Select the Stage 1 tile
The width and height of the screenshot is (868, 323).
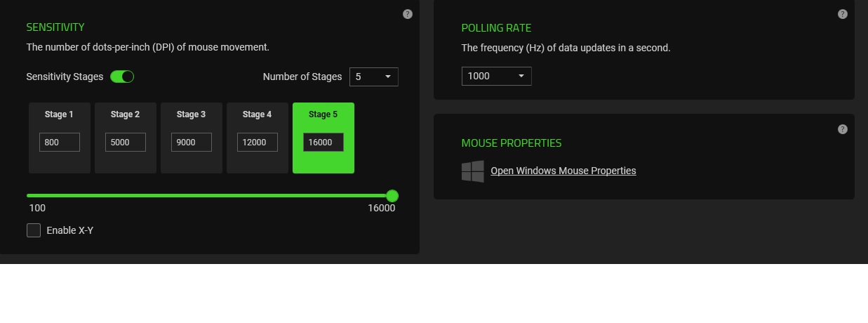60,114
